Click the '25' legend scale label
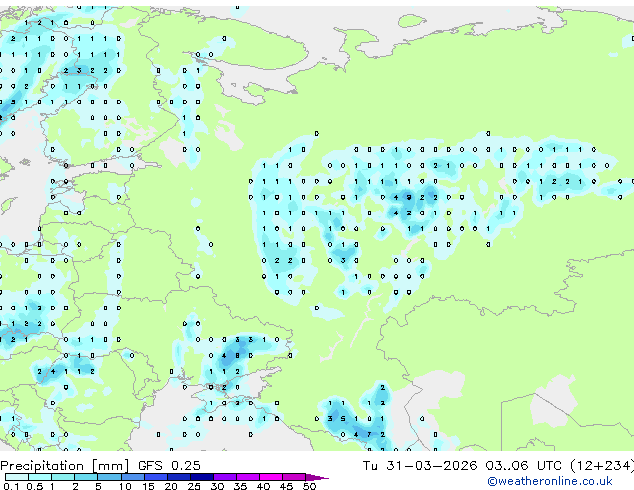The width and height of the screenshot is (634, 490). tap(194, 486)
